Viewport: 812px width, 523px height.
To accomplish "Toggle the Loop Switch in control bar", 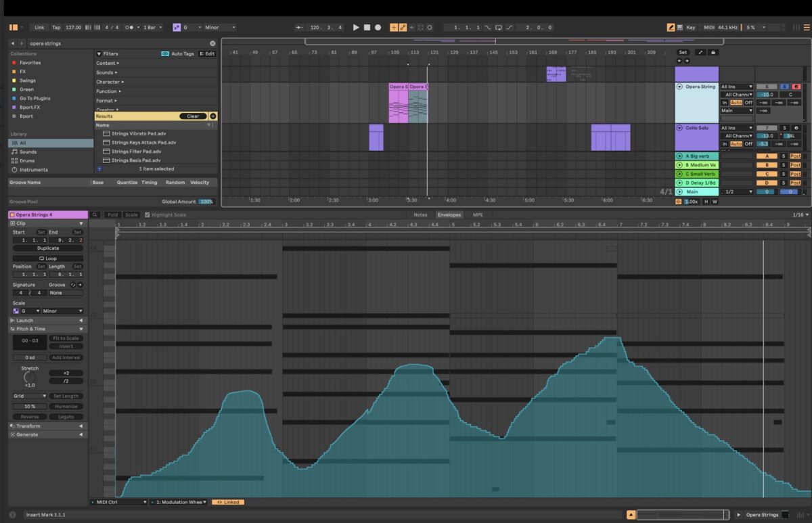I will [499, 28].
